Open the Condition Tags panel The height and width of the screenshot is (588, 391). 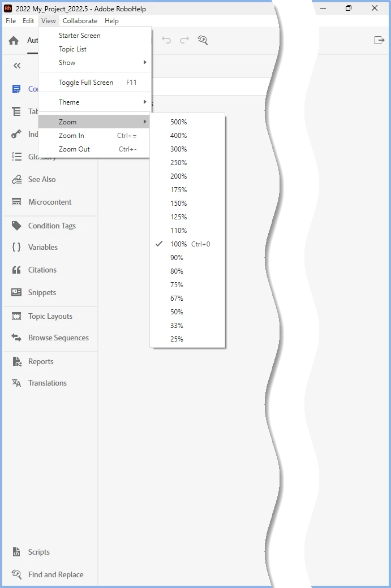[x=52, y=226]
